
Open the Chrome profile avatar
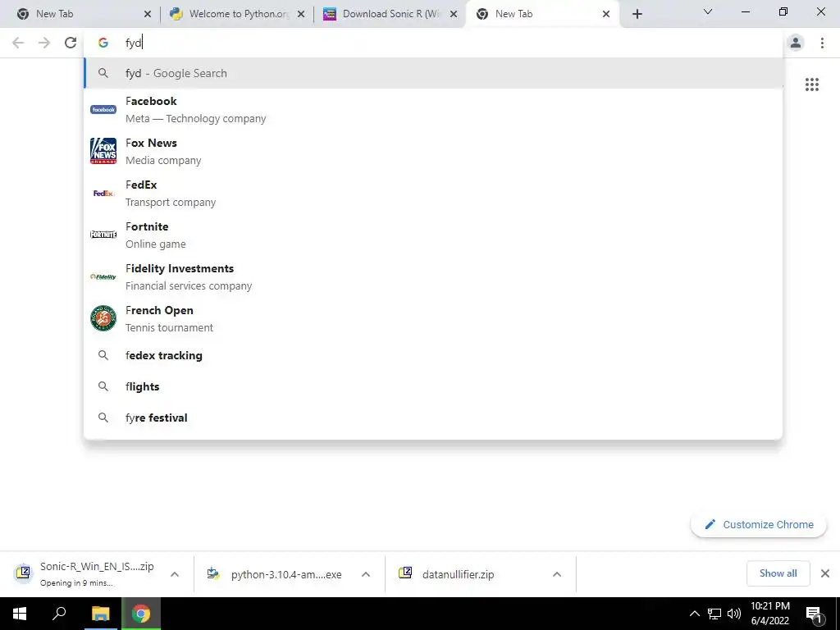click(796, 43)
